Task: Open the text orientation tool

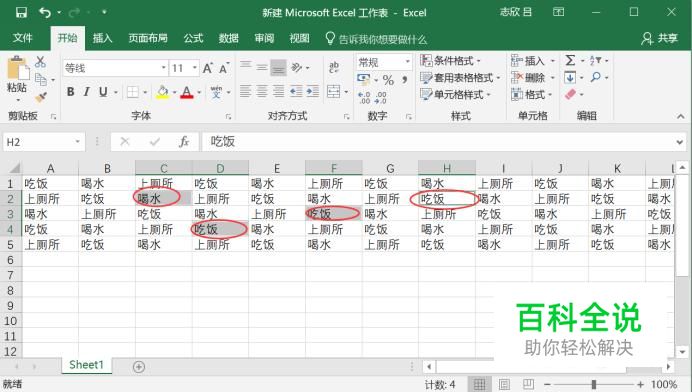Action: 297,68
